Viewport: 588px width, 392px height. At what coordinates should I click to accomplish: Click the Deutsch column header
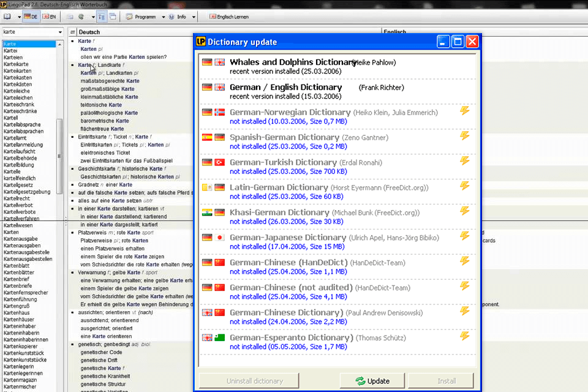click(89, 32)
